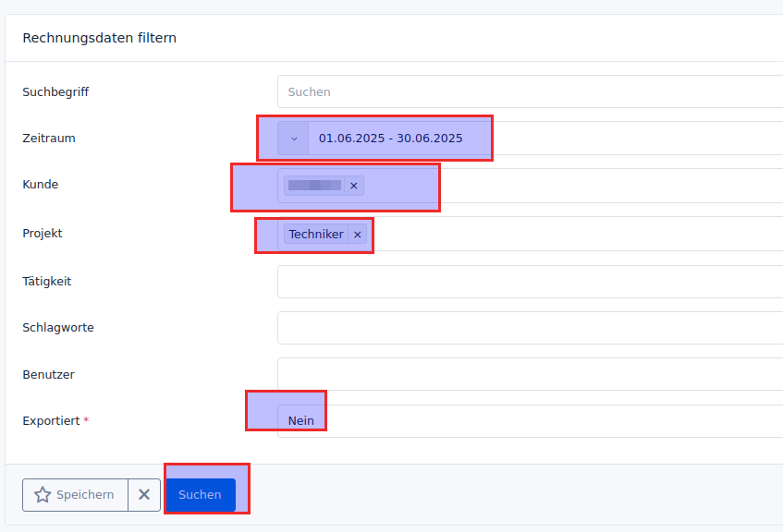Reset the filter with the X button
The height and width of the screenshot is (532, 783).
(144, 495)
